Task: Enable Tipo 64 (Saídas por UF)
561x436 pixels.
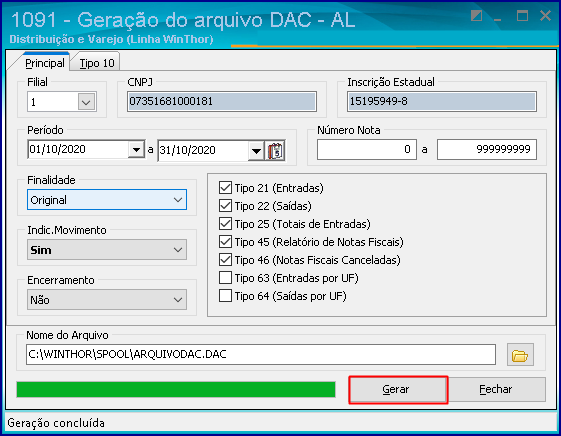Action: pyautogui.click(x=225, y=296)
